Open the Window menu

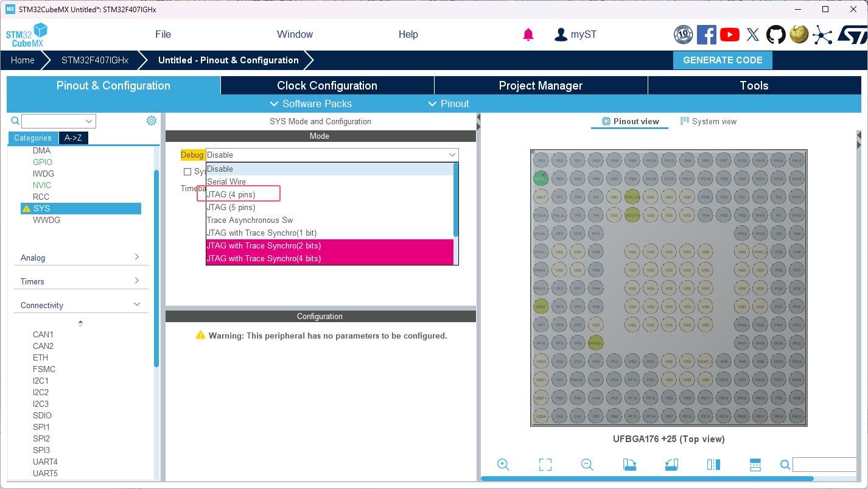pos(295,35)
